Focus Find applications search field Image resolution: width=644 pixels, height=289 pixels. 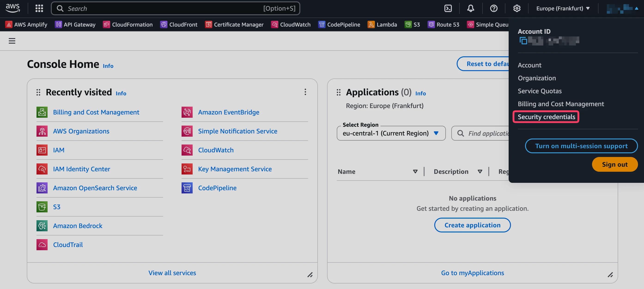coord(480,133)
